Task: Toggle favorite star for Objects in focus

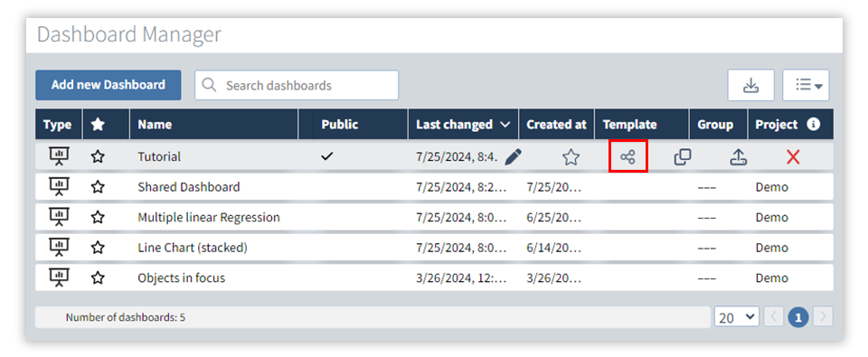Action: pyautogui.click(x=98, y=277)
